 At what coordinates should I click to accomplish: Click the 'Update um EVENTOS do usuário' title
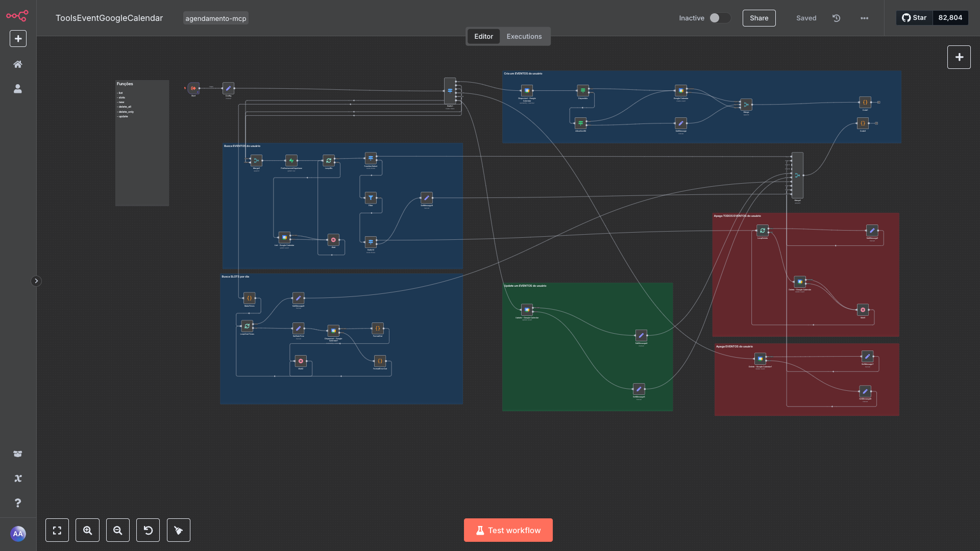point(525,286)
